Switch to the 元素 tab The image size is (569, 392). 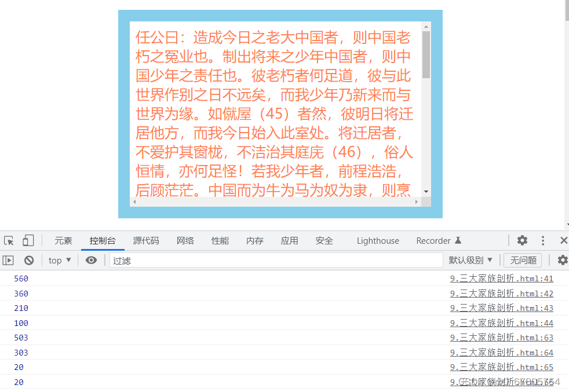pos(63,240)
